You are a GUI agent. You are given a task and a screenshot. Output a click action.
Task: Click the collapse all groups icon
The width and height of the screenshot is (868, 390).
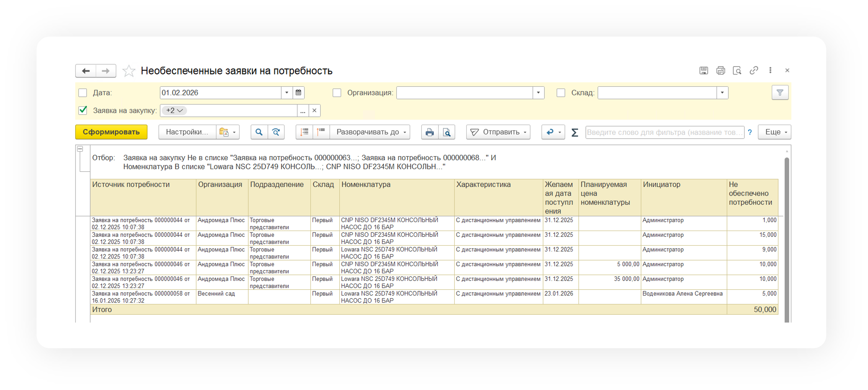[321, 132]
